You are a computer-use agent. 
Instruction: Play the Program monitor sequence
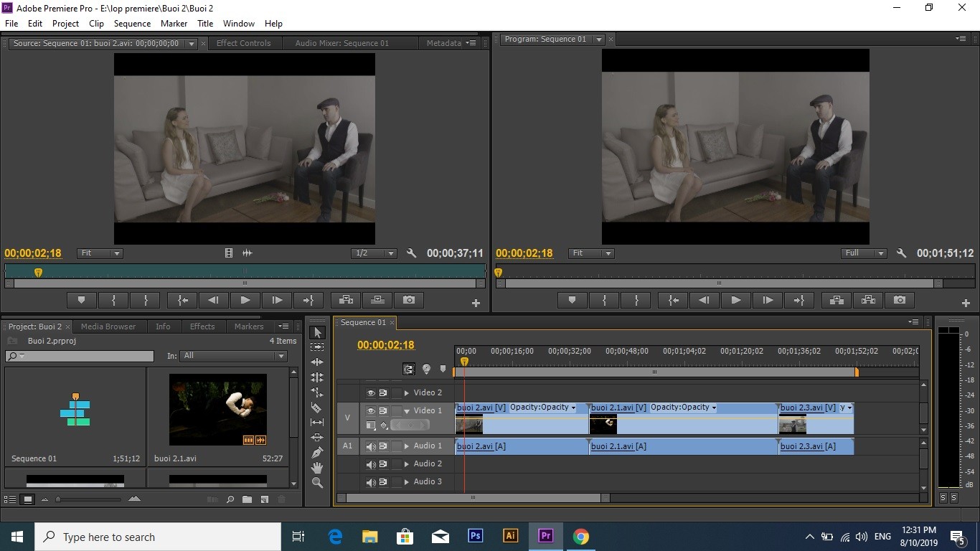[735, 300]
